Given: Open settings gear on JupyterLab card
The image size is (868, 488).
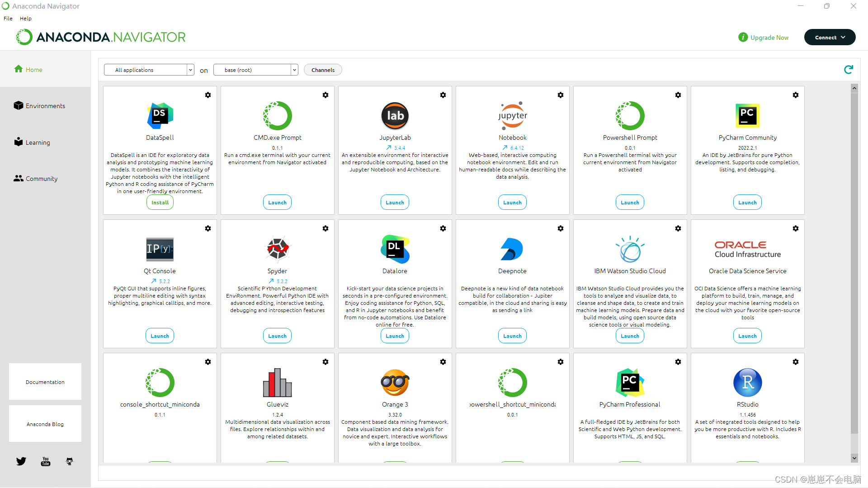Looking at the screenshot, I should (443, 95).
